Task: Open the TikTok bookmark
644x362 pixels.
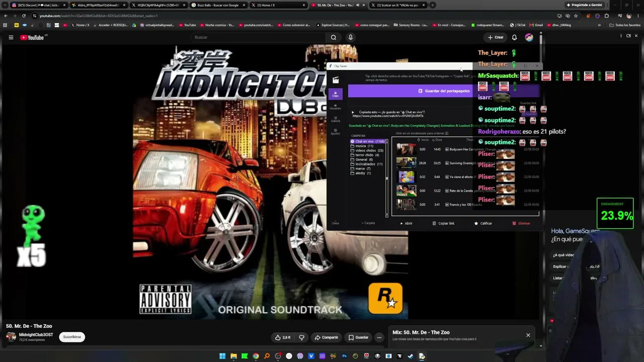Action: point(518,25)
